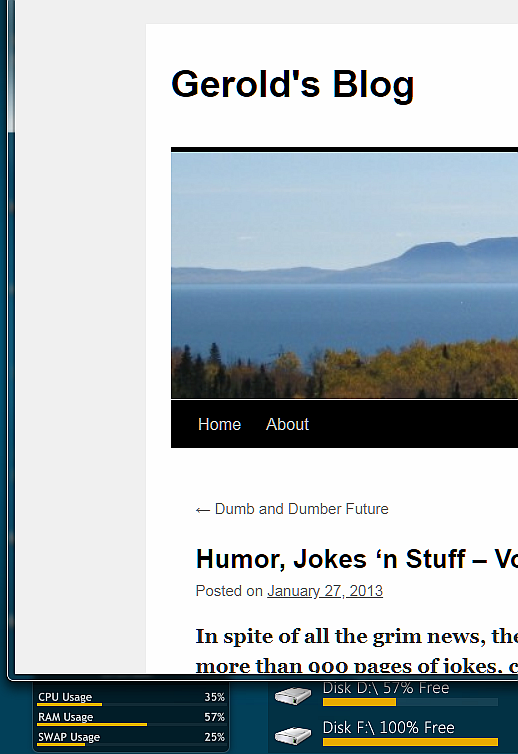
Task: Open the Home menu item
Action: [219, 424]
